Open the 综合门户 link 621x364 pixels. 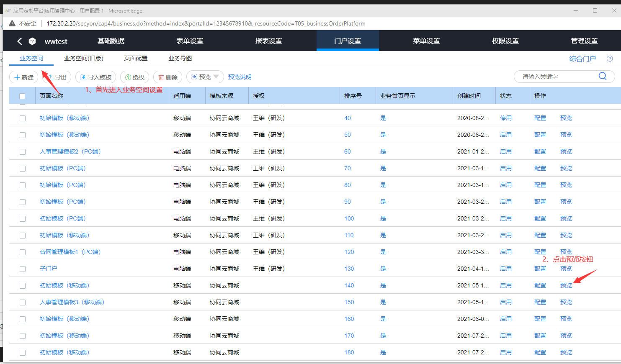[x=582, y=59]
